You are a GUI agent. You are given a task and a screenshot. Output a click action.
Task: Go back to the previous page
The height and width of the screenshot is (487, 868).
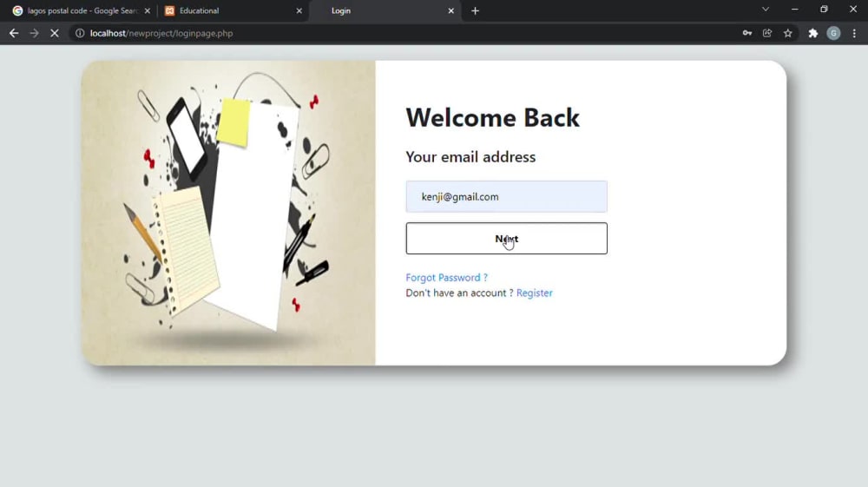[x=14, y=33]
